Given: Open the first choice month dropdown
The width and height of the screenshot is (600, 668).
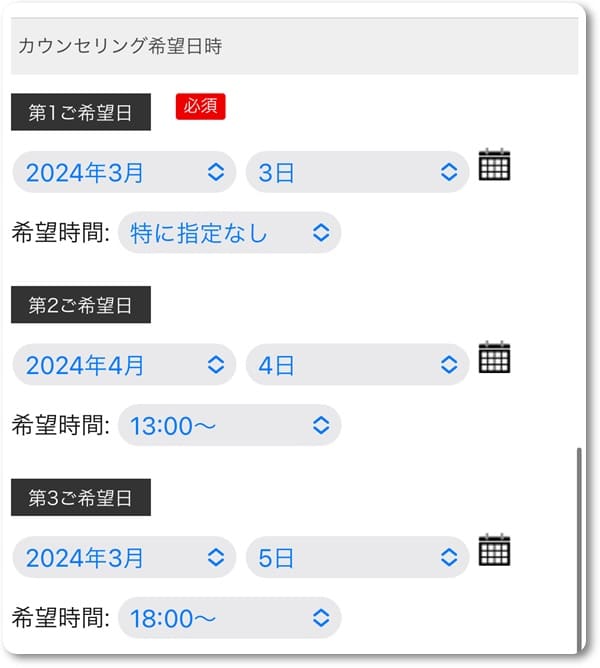Looking at the screenshot, I should pyautogui.click(x=124, y=172).
